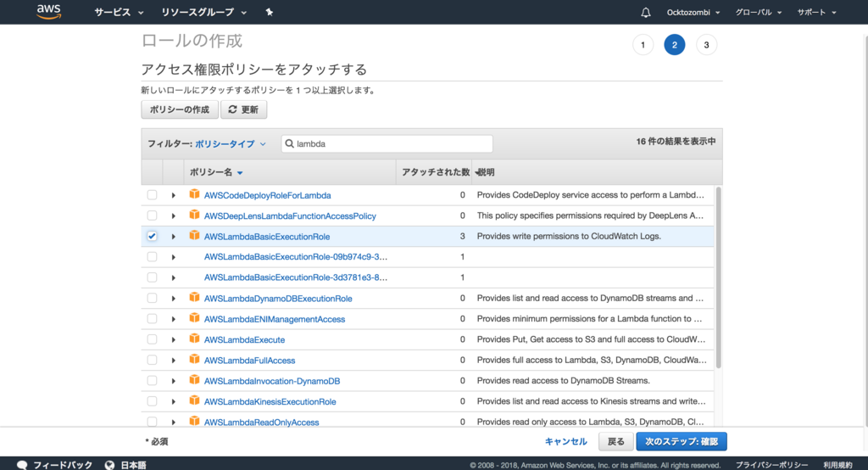
Task: Open the notifications bell
Action: [645, 12]
